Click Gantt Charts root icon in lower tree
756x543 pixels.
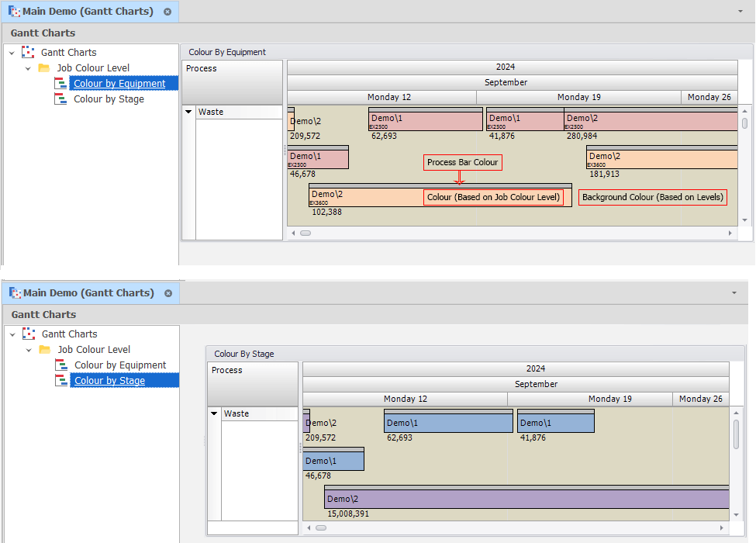tap(29, 334)
